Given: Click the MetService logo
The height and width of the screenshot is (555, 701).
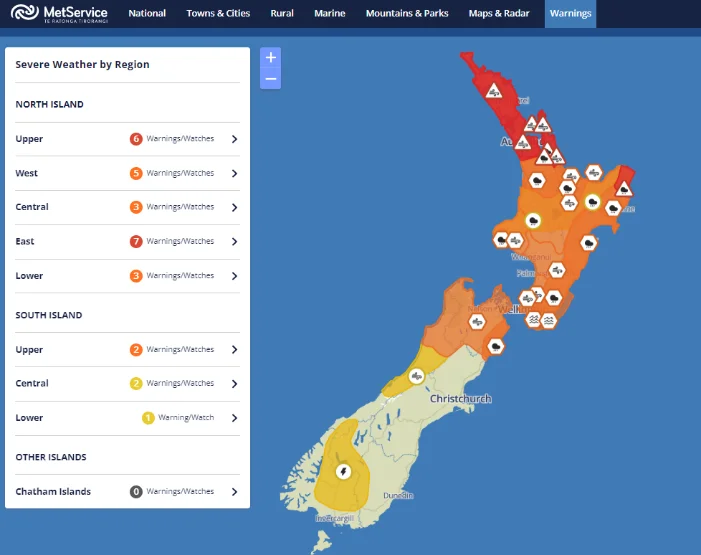Looking at the screenshot, I should [x=59, y=13].
